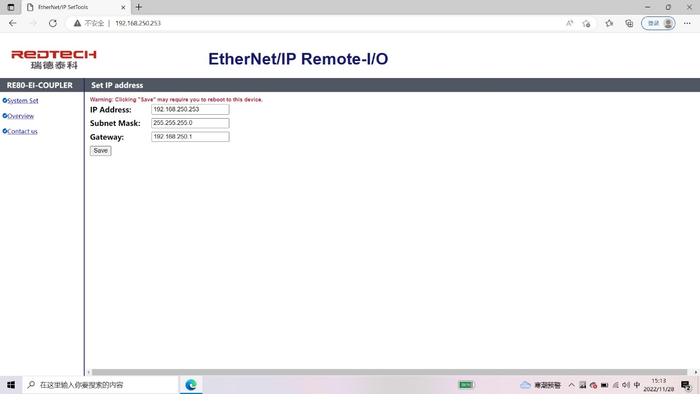
Task: Open the System Set link
Action: (x=23, y=100)
